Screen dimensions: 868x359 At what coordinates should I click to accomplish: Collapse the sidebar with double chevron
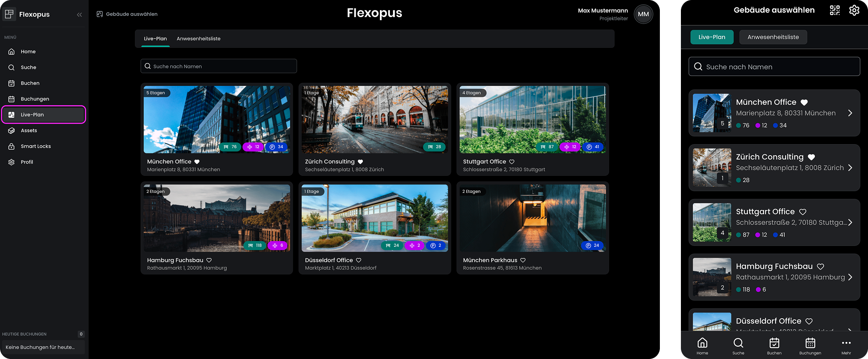[79, 14]
